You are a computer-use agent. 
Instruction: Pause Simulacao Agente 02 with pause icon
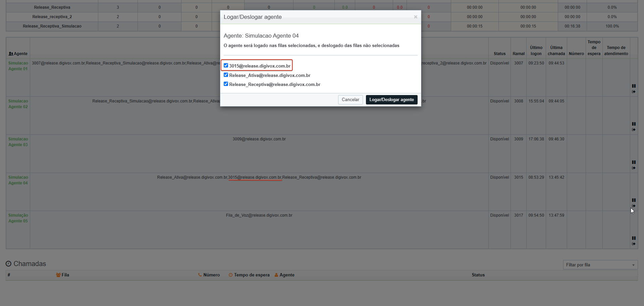(634, 124)
